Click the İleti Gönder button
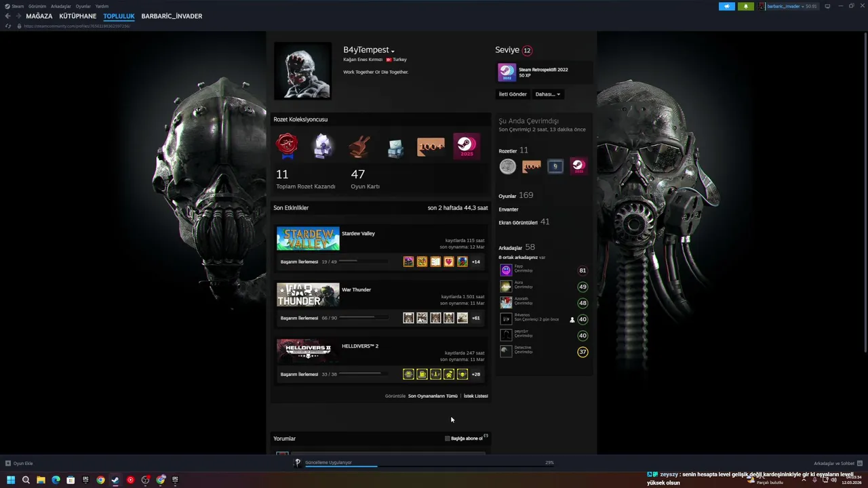 (513, 94)
